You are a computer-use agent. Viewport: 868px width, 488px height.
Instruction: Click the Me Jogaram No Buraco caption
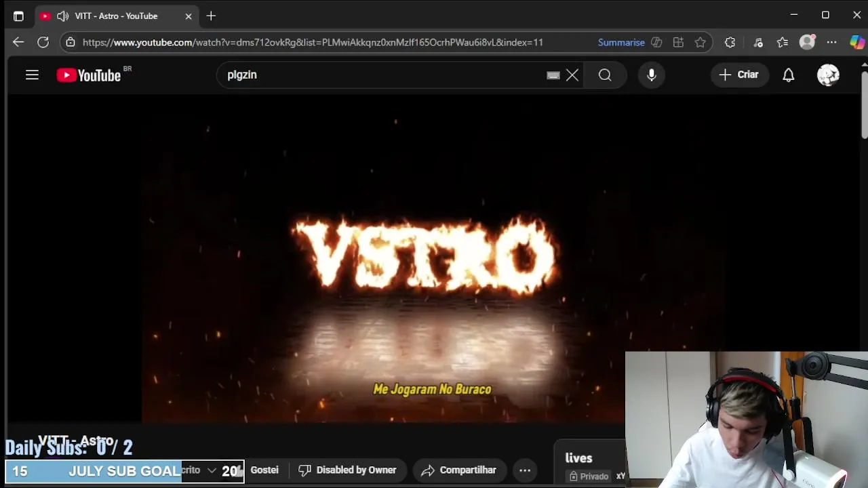pyautogui.click(x=432, y=389)
